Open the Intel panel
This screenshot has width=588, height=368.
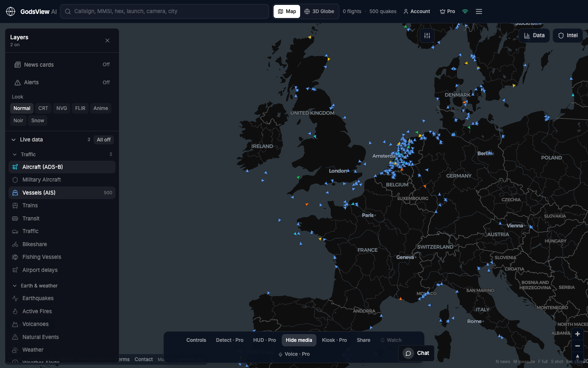(x=568, y=36)
